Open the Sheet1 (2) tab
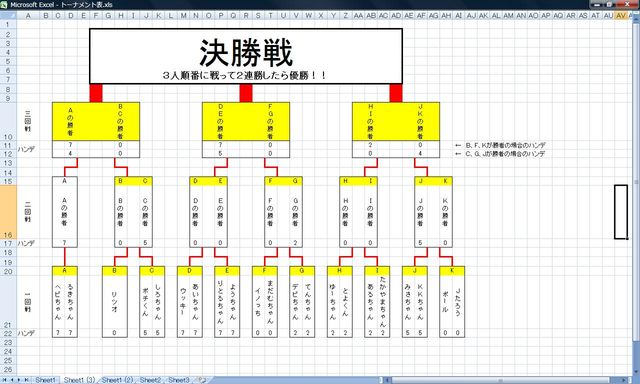Viewport: 640px width, 384px height. (117, 380)
